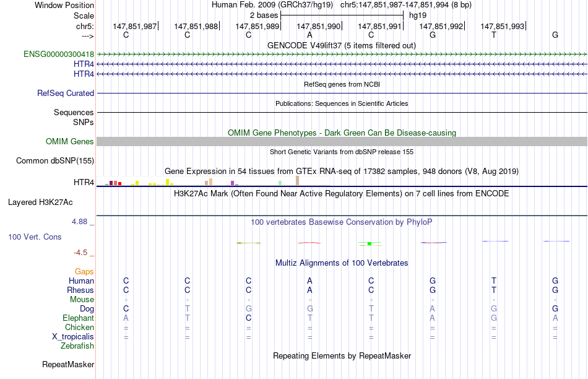Click the Human species label
Screen dimensions: 588x379
coord(81,281)
